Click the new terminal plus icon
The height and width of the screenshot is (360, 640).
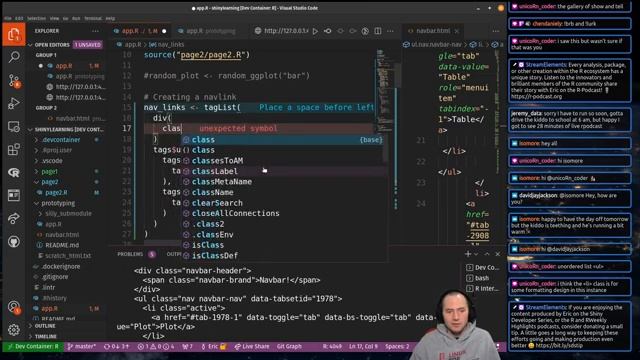468,254
